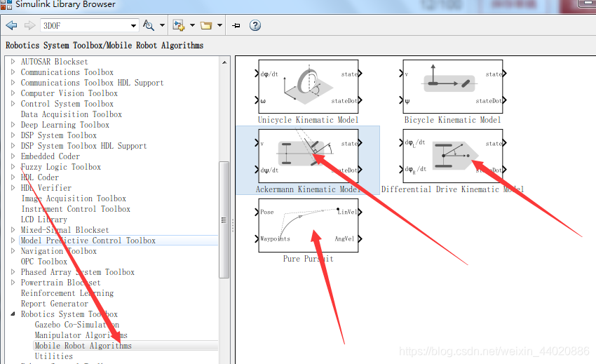Select Manipulator Algorithms sublibrary
Viewport: 596px width, 364px height.
(x=81, y=335)
